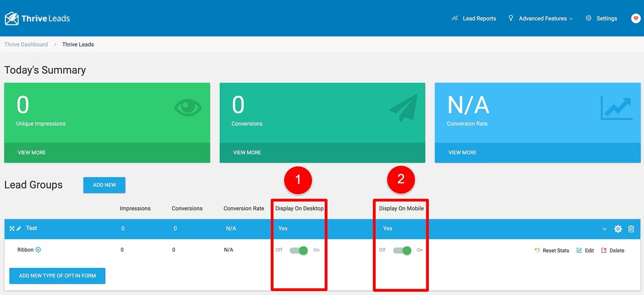Click ADD NEW TYPE OF OPT-IN FORM
The width and height of the screenshot is (644, 295).
click(x=57, y=276)
